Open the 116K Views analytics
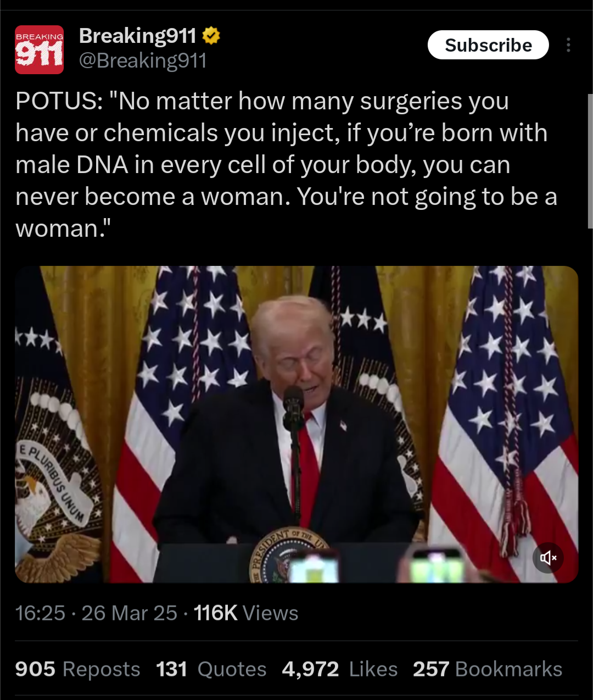593x700 pixels. [x=246, y=613]
